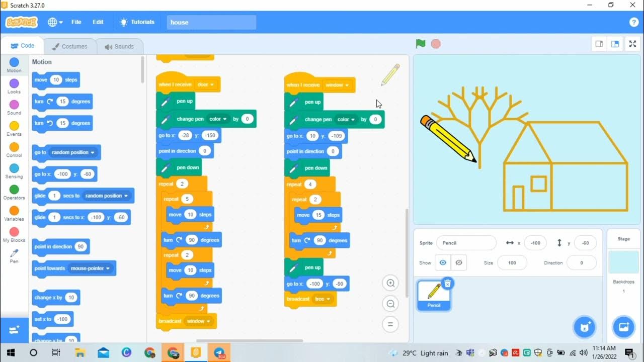
Task: Click the pen down block in door script
Action: click(x=179, y=167)
